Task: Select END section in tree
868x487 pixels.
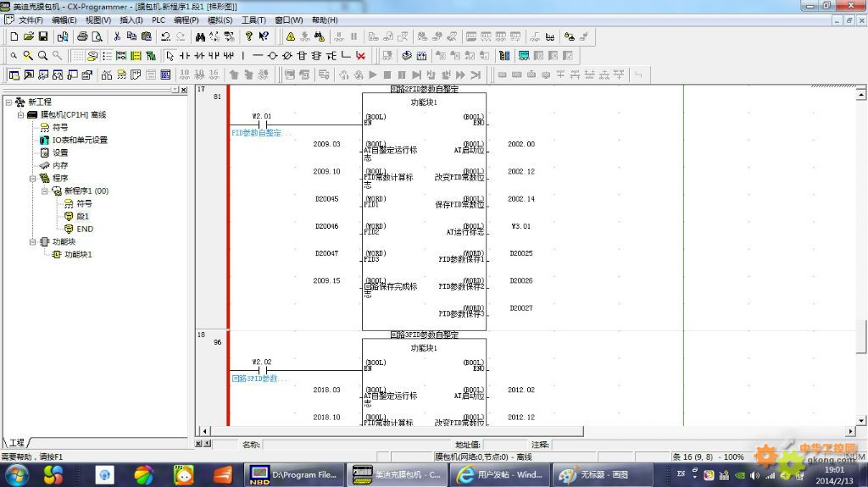Action: [85, 230]
